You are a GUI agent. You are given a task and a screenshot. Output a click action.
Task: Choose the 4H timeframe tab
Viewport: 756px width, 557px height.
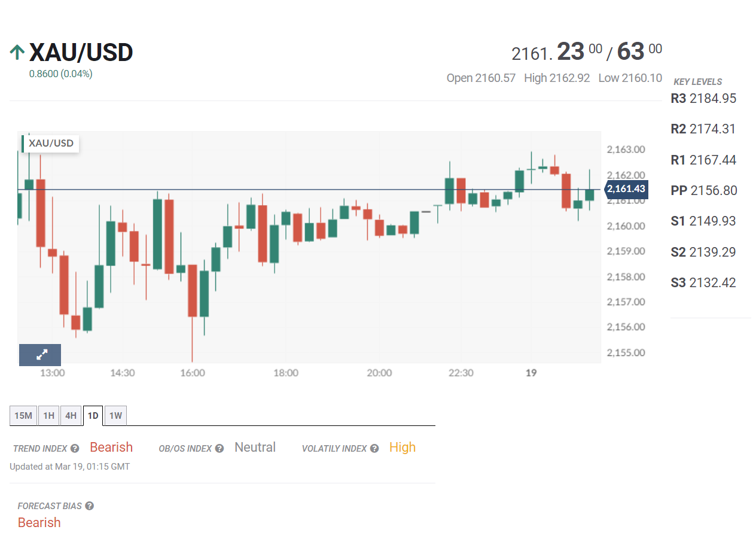click(71, 415)
